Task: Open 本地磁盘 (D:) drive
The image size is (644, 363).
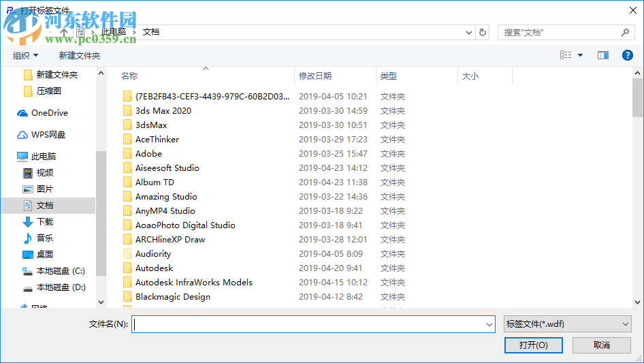Action: coord(54,287)
